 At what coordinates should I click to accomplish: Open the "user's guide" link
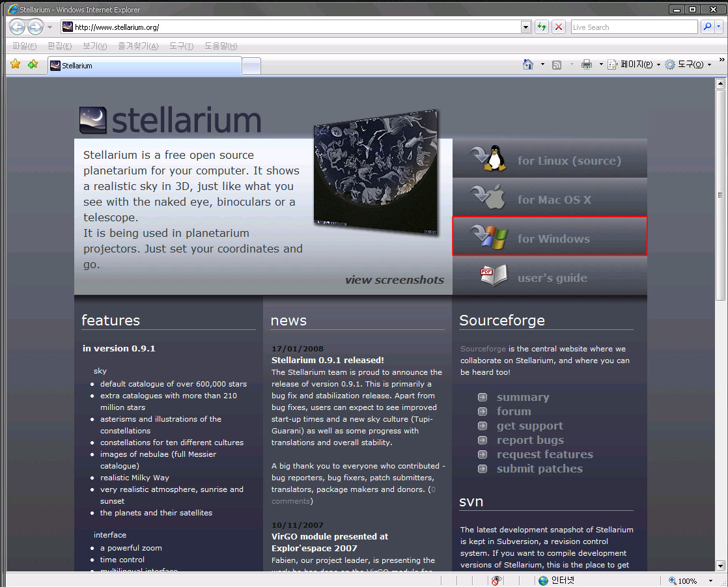[552, 278]
